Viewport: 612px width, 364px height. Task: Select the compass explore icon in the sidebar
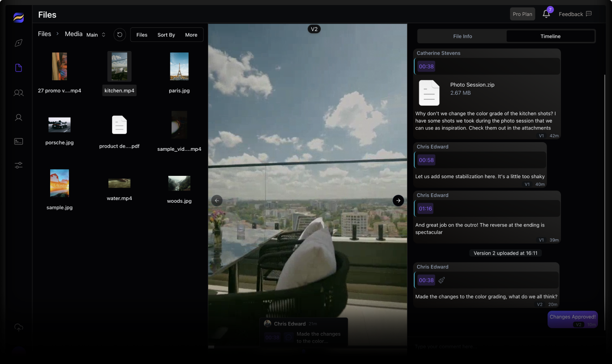point(18,43)
